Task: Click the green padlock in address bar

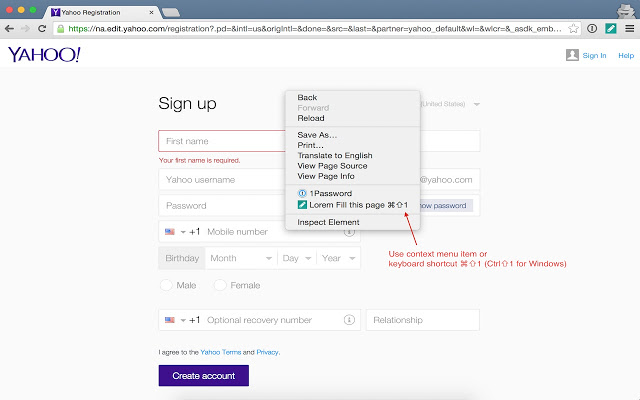Action: (60, 29)
